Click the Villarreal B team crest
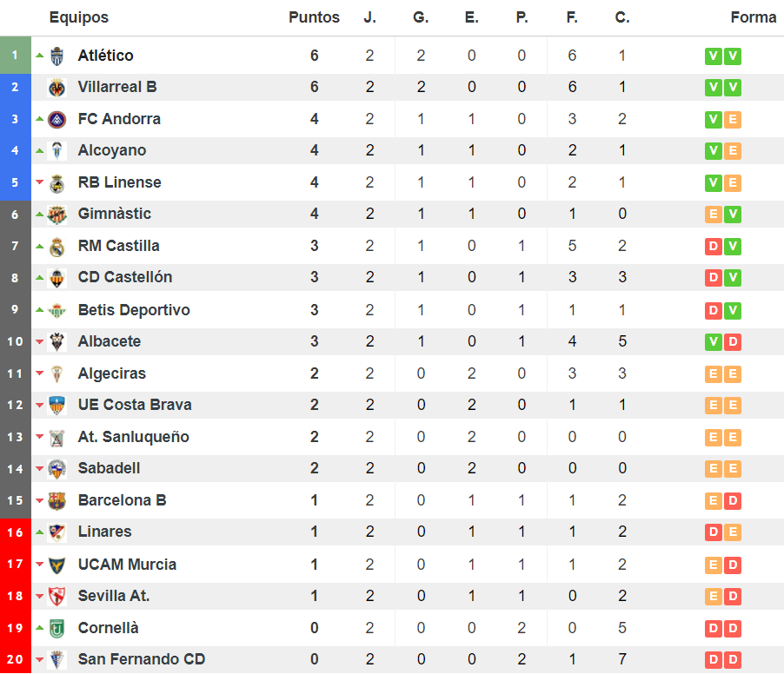 [57, 88]
